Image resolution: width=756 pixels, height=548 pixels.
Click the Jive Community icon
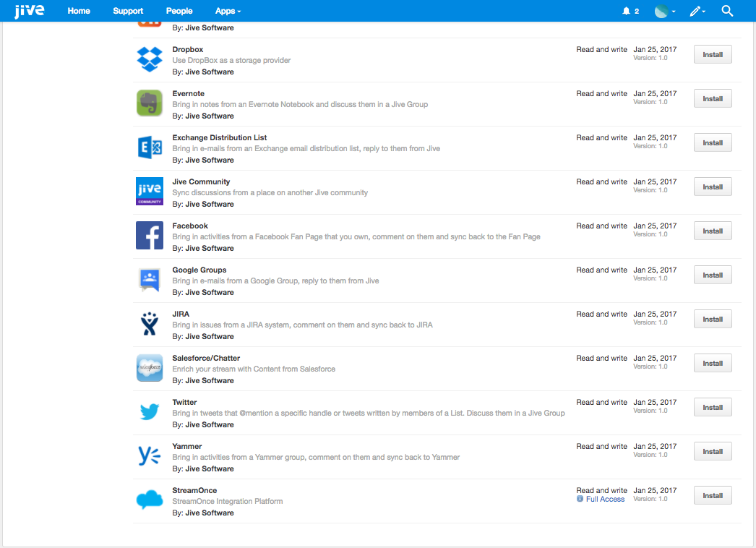[150, 191]
